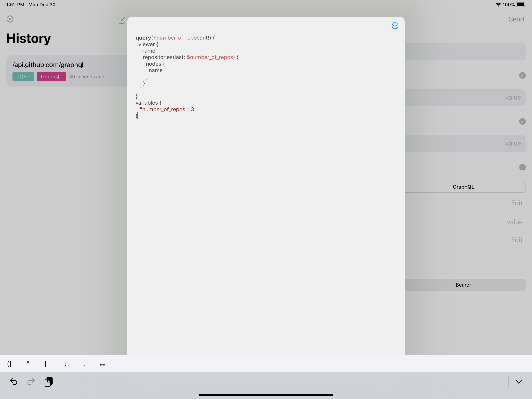Viewport: 532px width, 399px height.
Task: Insert curly braces from keyboard toolbar
Action: click(9, 364)
